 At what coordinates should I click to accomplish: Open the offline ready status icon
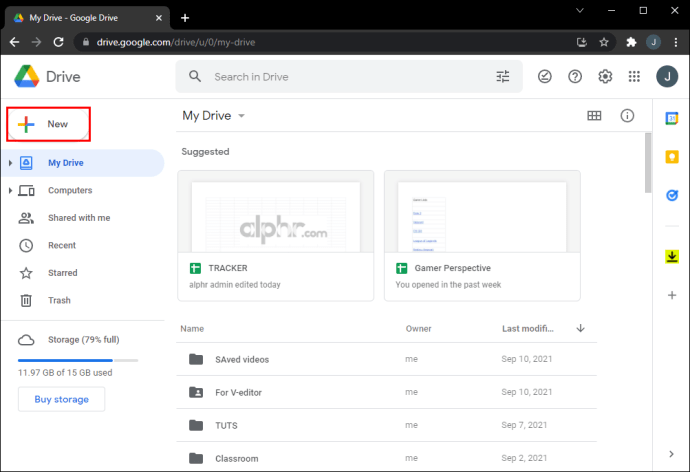pos(544,77)
